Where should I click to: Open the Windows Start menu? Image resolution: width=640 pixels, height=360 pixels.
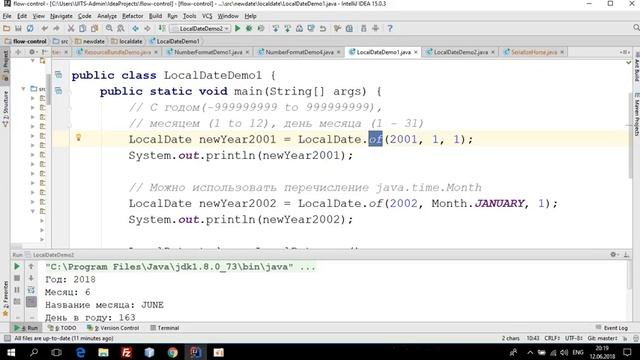11,352
